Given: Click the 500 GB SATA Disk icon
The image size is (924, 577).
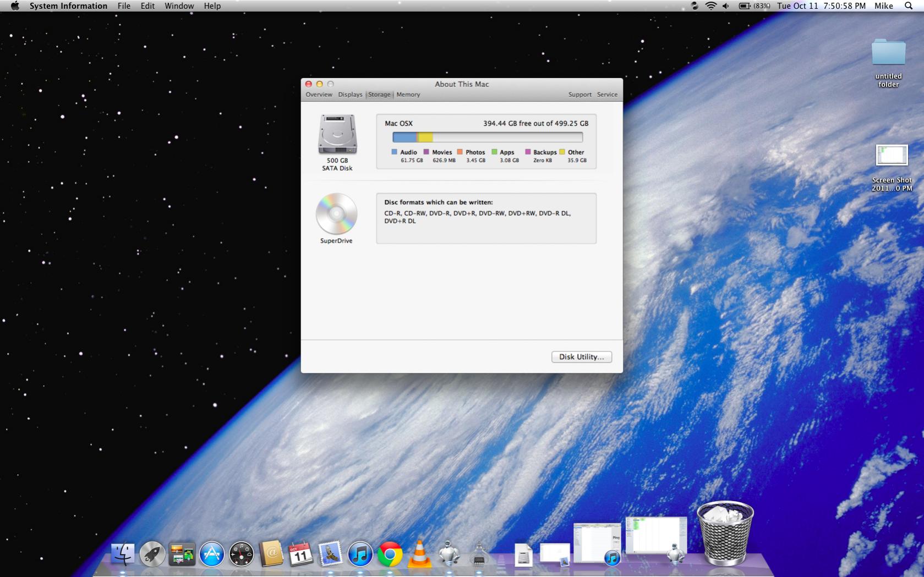Looking at the screenshot, I should (x=337, y=134).
